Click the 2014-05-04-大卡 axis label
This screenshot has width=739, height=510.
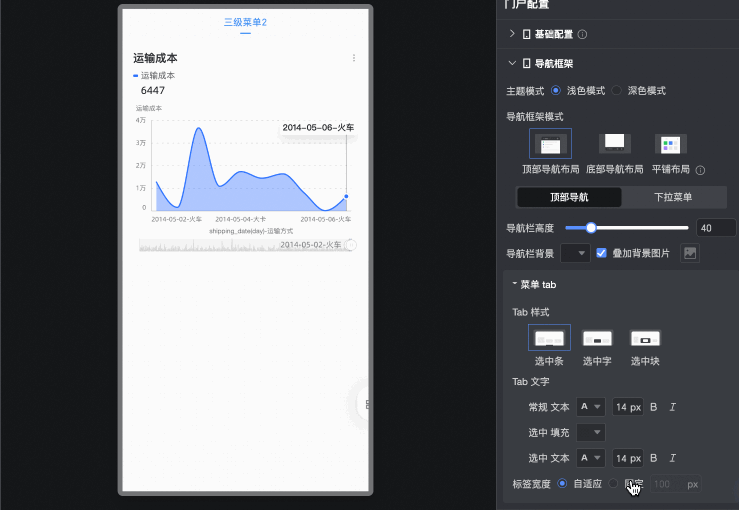tap(240, 219)
